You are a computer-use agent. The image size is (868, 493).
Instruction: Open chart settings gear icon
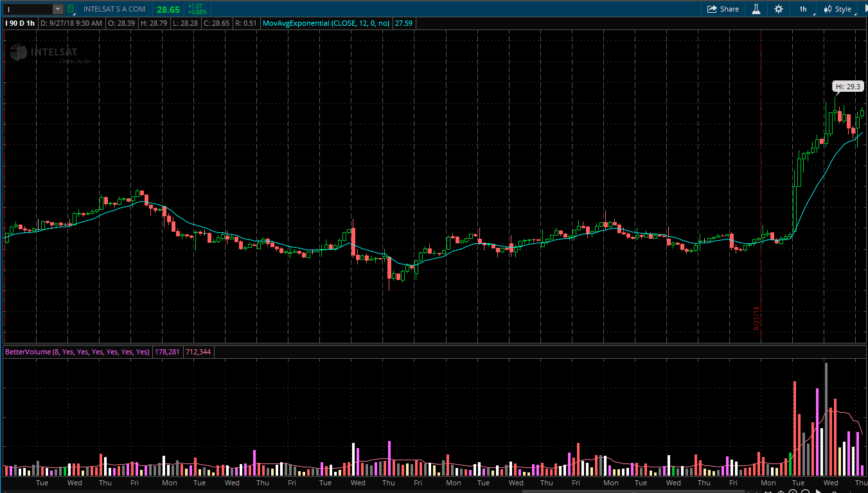point(779,9)
